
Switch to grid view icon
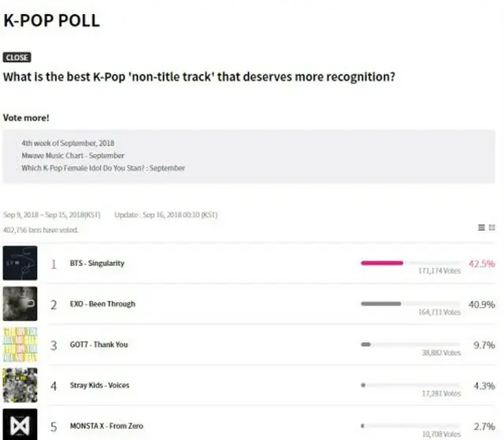point(491,227)
